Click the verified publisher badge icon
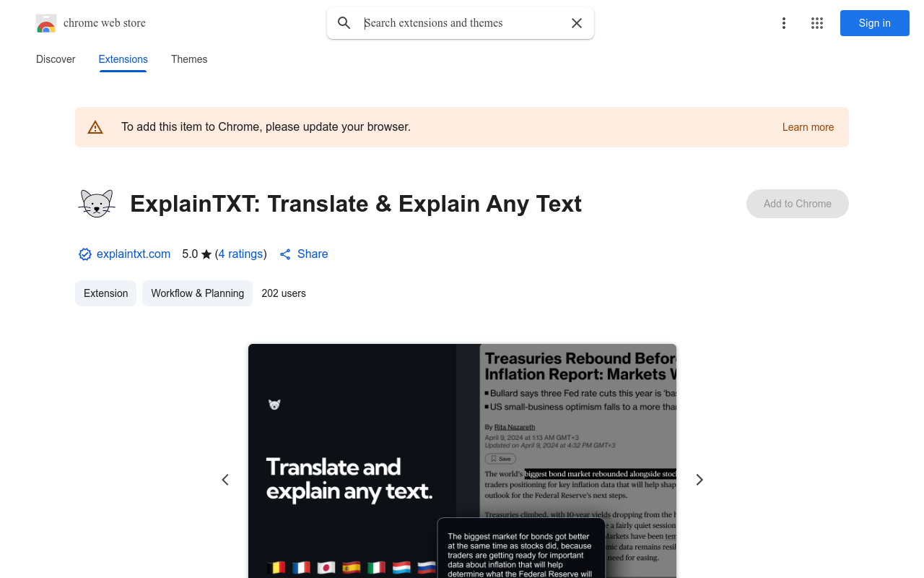The image size is (924, 578). pyautogui.click(x=85, y=254)
